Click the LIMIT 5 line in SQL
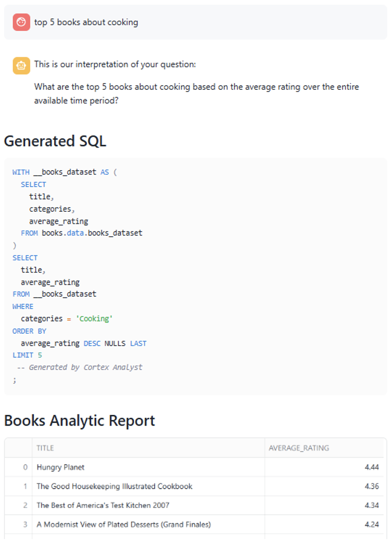 point(27,355)
